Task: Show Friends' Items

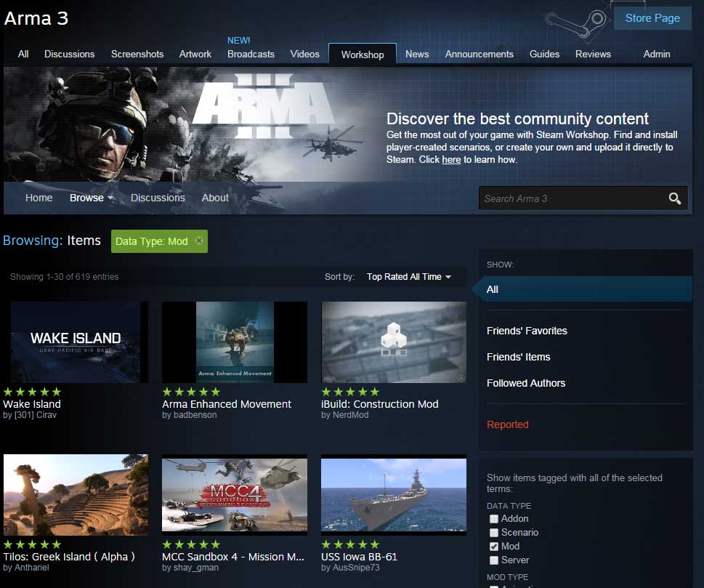Action: (518, 357)
